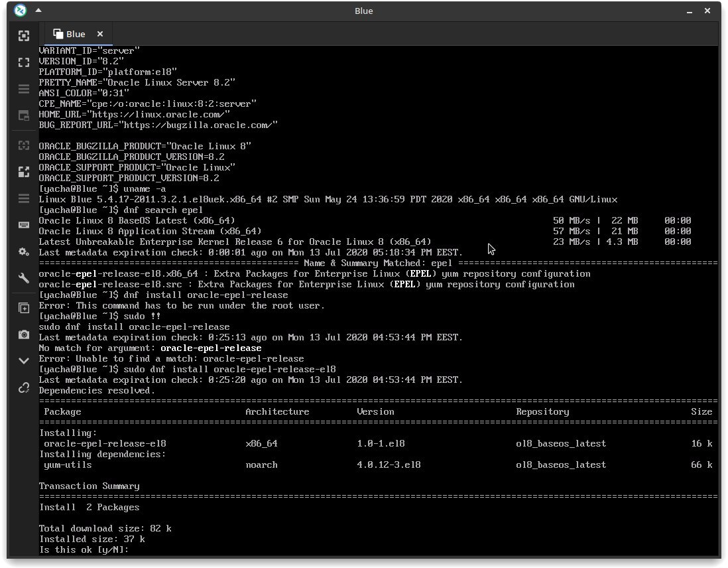The width and height of the screenshot is (728, 568).
Task: Click the up arrow next to Remmina logo
Action: click(x=38, y=10)
